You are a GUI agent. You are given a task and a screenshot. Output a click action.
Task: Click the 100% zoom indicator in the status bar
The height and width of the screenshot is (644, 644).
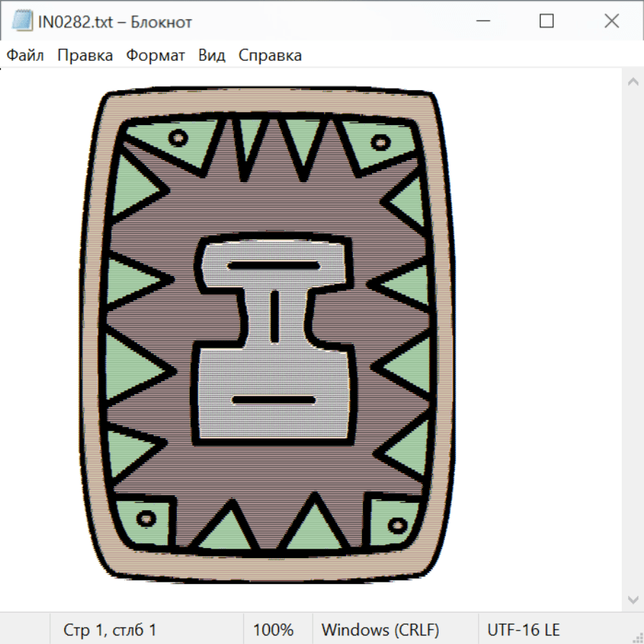(273, 630)
